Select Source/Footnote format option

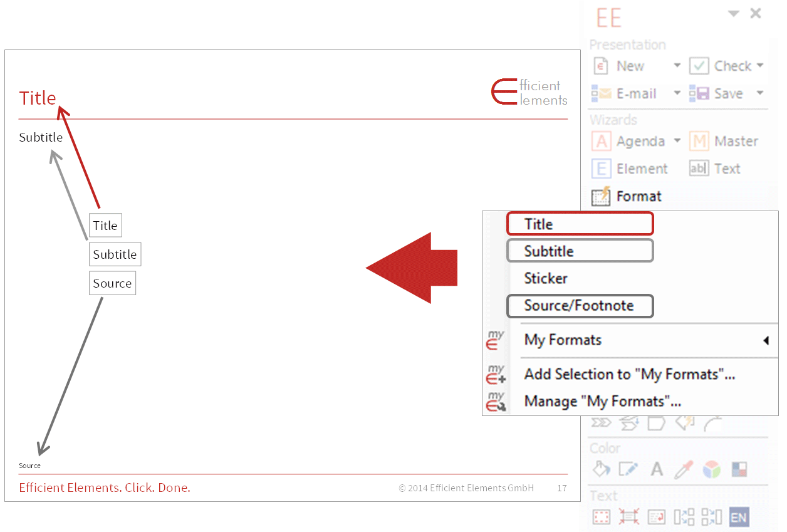(x=580, y=306)
